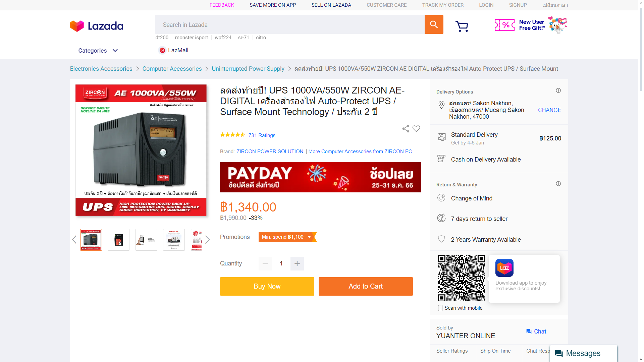The height and width of the screenshot is (362, 644).
Task: Click the YUANTER ONLINE seller name
Action: pos(466,336)
